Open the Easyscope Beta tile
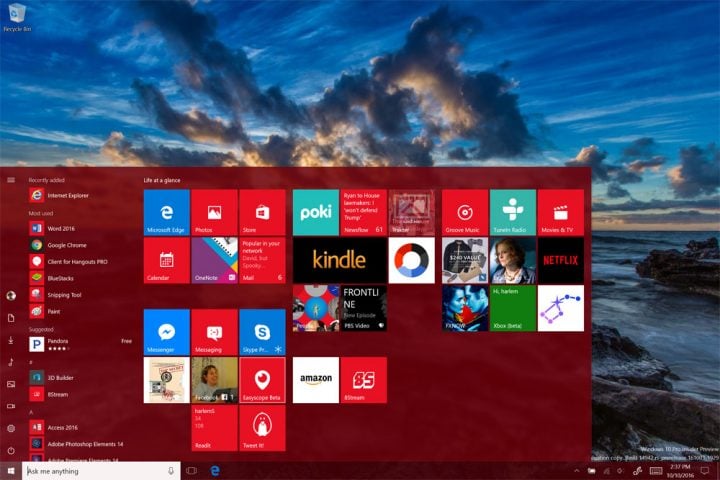 click(262, 380)
